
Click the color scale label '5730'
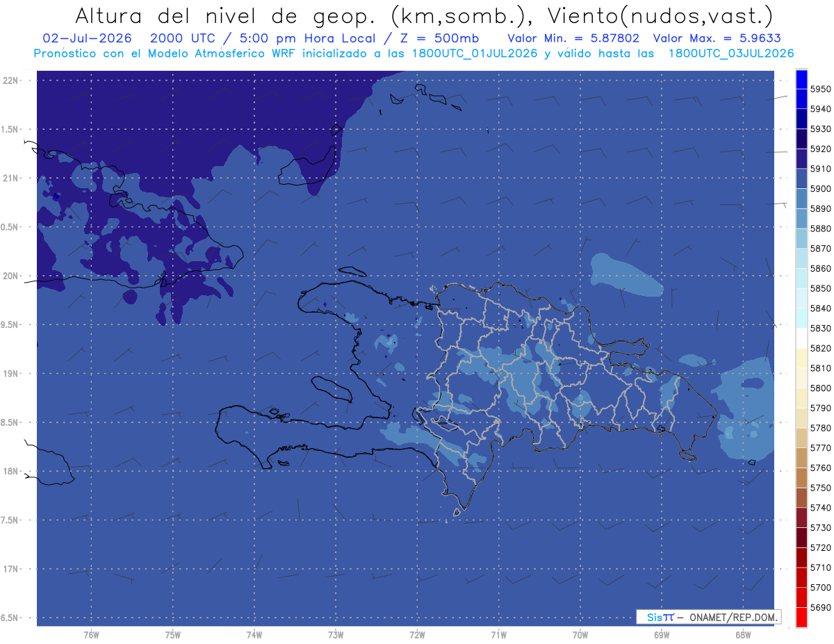coord(820,528)
